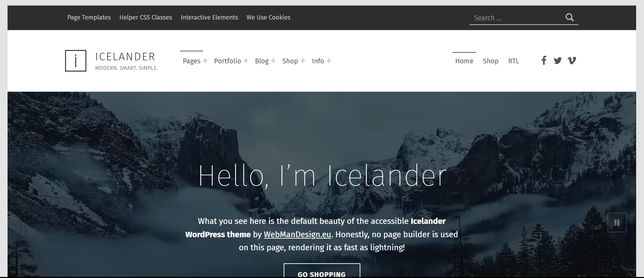Click the search magnifier icon
644x278 pixels.
point(569,17)
